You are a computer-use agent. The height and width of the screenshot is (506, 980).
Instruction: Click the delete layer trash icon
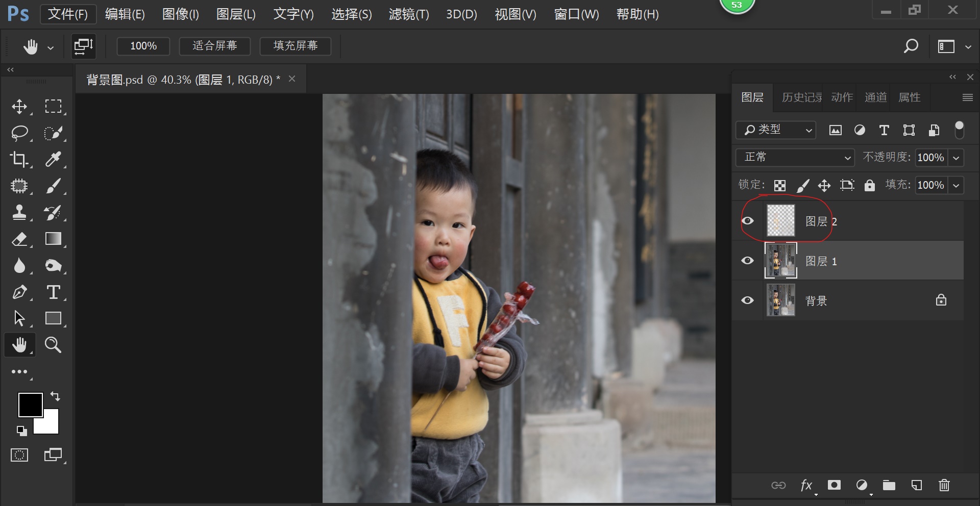coord(944,485)
